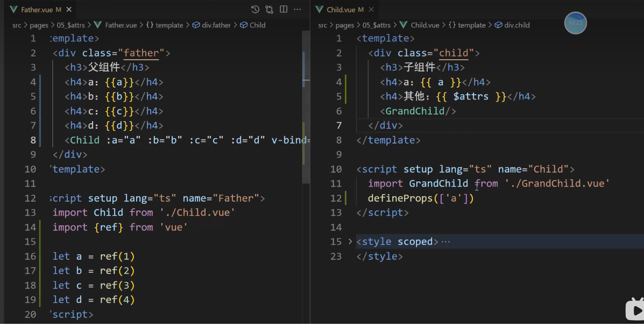Click 'pages' breadcrumb in Father.vue editor
This screenshot has width=644, height=326.
[39, 25]
